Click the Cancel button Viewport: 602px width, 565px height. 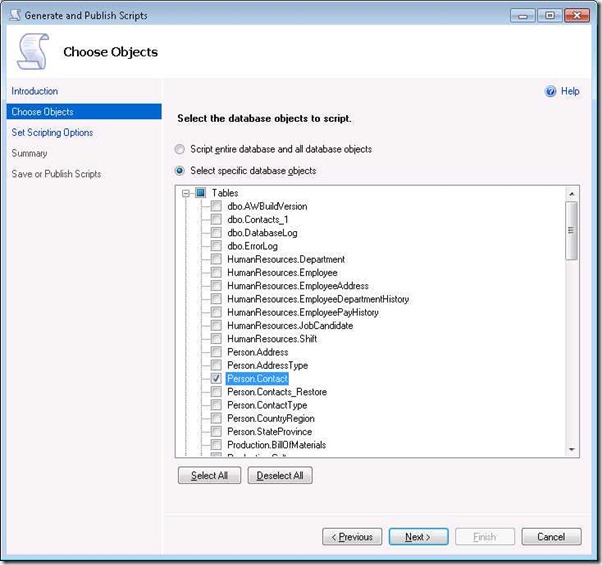click(551, 537)
